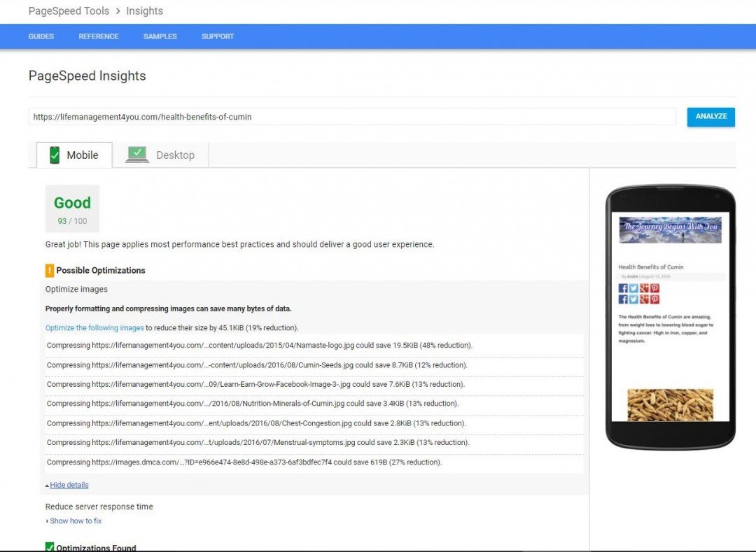Click the phone preview header banner image

click(x=670, y=229)
